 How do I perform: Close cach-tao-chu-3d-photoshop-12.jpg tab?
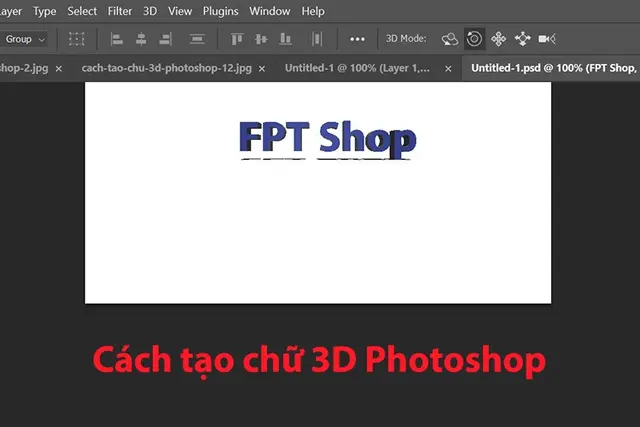tap(262, 69)
